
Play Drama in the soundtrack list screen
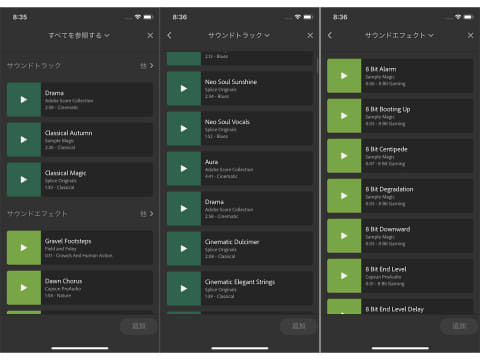184,208
